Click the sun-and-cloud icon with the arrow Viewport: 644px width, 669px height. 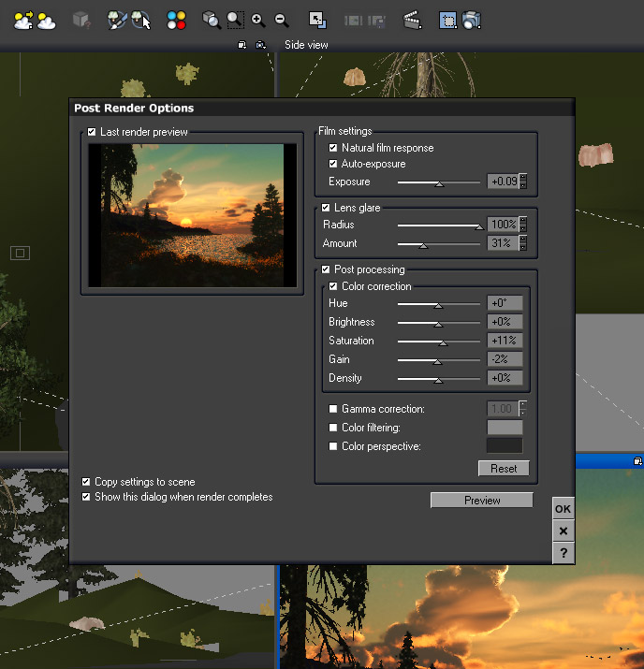22,19
